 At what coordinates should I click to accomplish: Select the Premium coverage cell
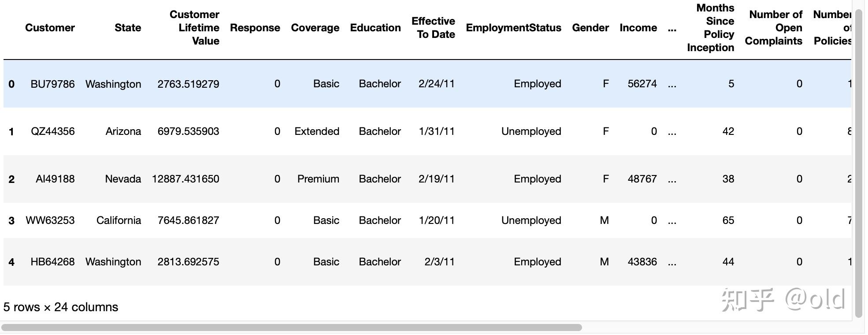(318, 179)
